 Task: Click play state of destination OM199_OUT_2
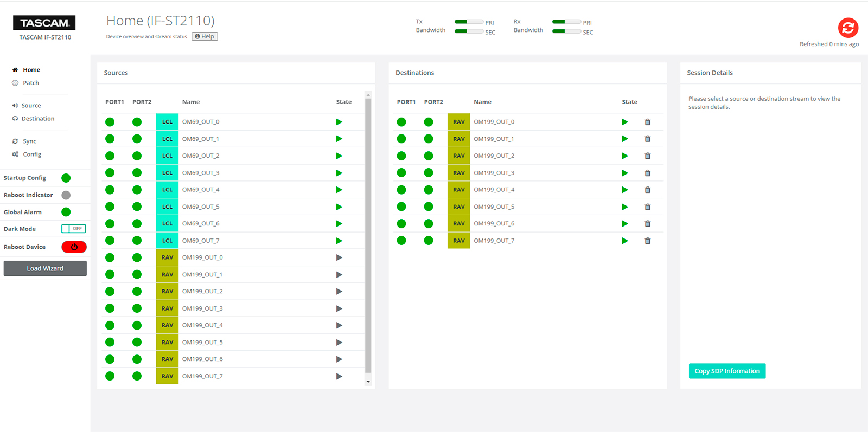625,156
